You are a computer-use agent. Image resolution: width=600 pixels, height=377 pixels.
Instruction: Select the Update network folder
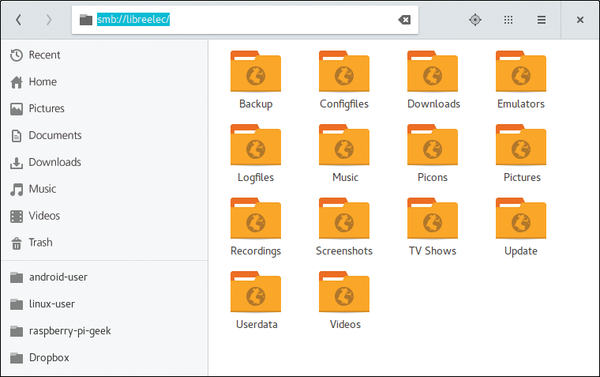pos(521,227)
